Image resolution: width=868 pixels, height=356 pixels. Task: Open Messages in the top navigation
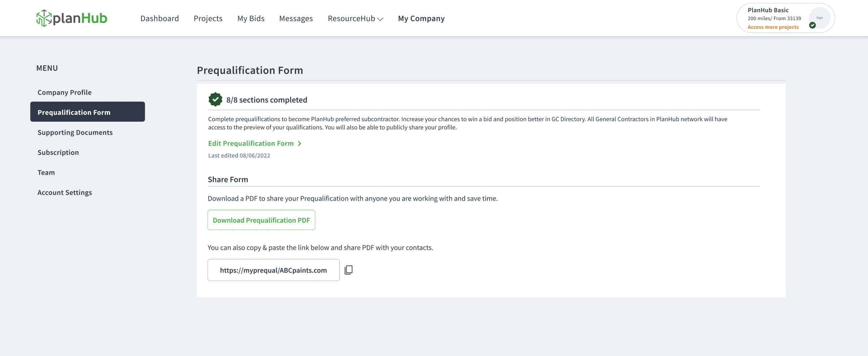coord(296,18)
